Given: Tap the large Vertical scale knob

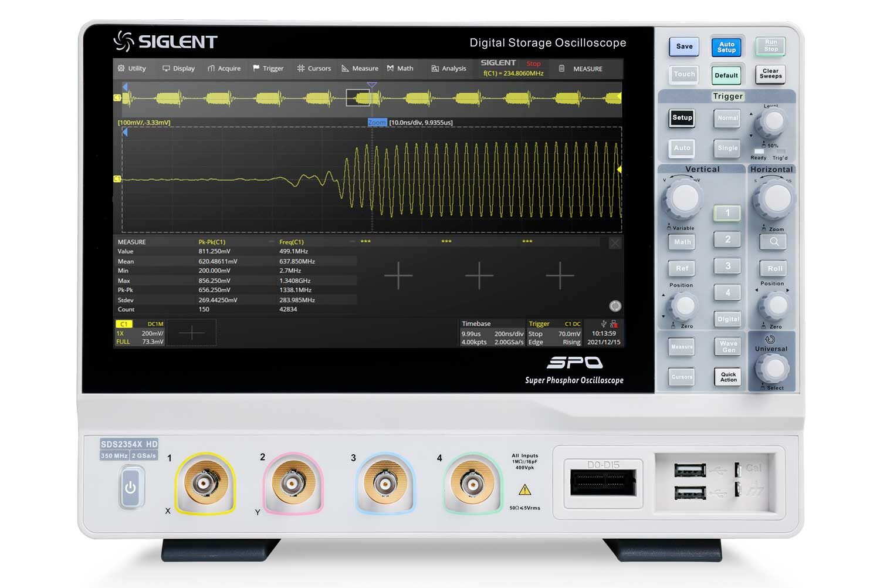Looking at the screenshot, I should pyautogui.click(x=683, y=198).
